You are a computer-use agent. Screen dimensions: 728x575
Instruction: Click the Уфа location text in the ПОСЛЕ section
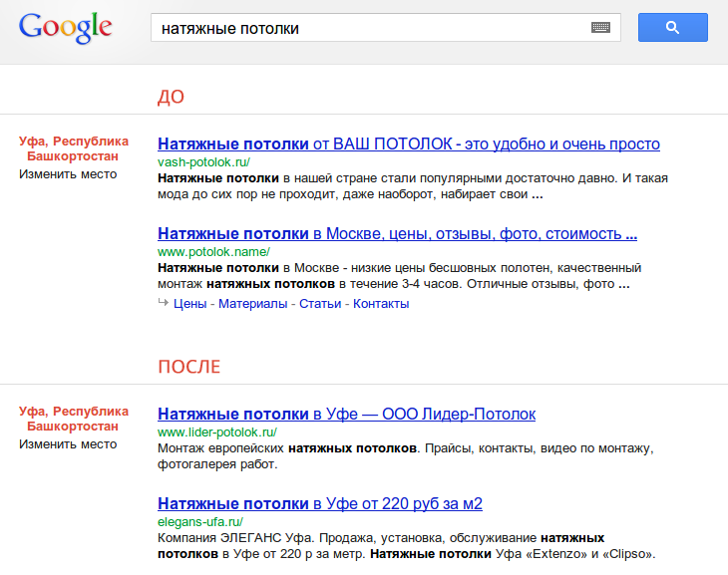tap(74, 419)
